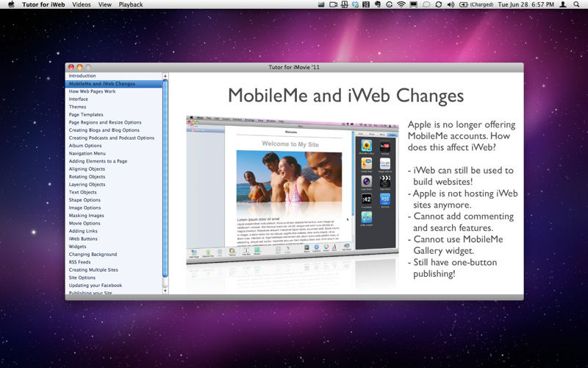Open the volume speaker menu icon
The height and width of the screenshot is (368, 588).
click(x=451, y=4)
